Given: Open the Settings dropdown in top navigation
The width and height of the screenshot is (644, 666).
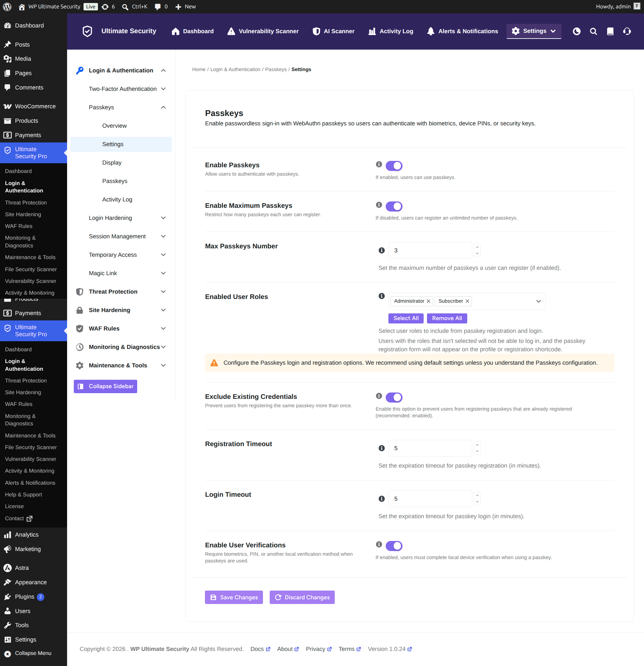Looking at the screenshot, I should 534,31.
